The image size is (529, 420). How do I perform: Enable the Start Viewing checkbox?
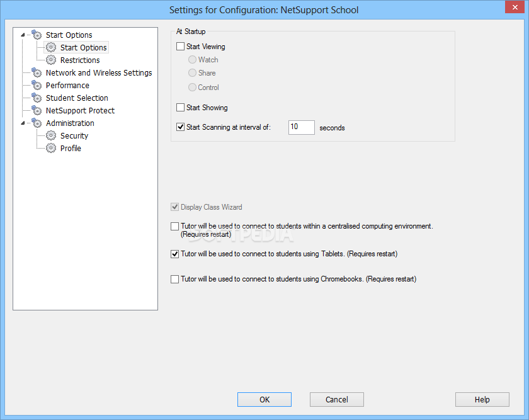tap(181, 46)
